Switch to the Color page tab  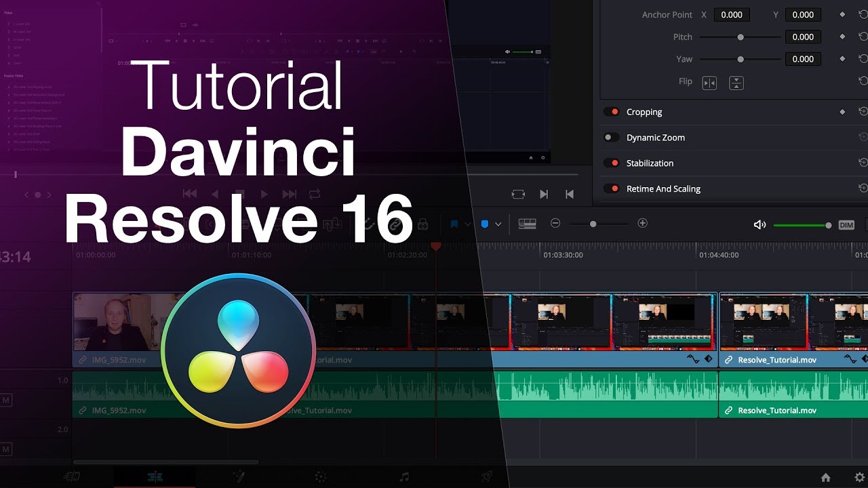pyautogui.click(x=321, y=477)
